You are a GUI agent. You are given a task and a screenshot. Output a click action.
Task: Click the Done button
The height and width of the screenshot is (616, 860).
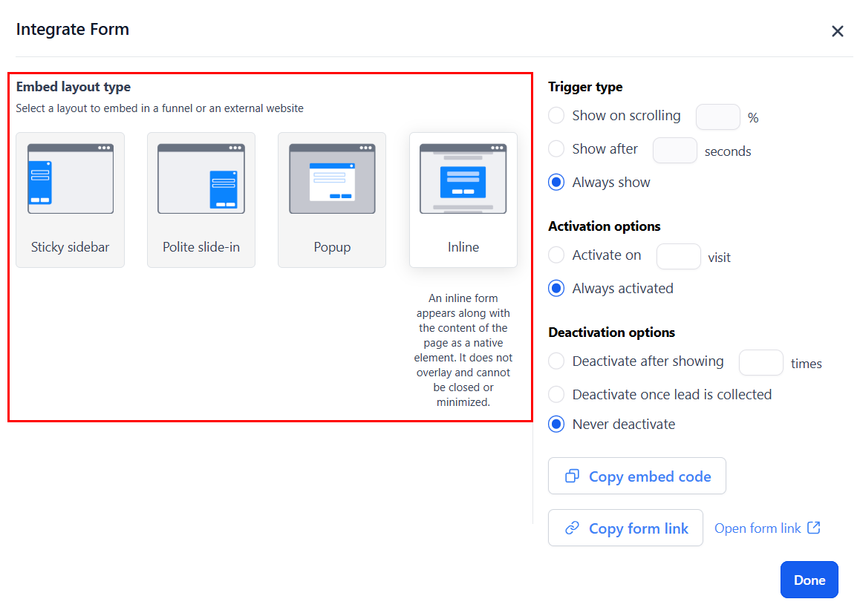tap(809, 580)
